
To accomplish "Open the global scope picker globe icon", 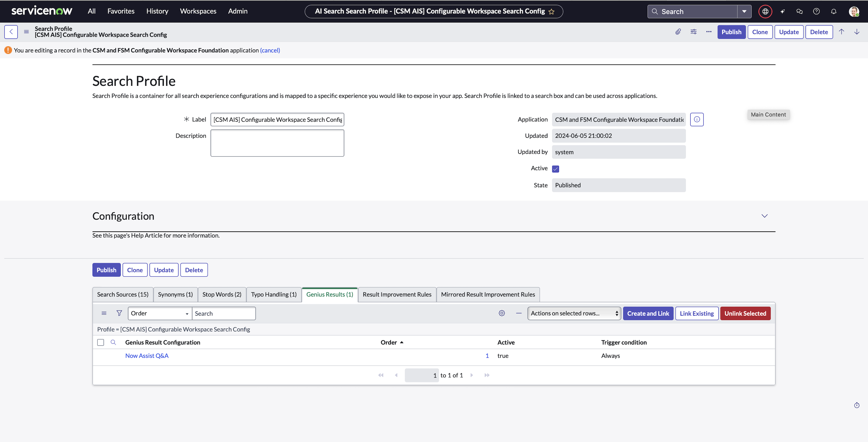I will click(x=765, y=12).
